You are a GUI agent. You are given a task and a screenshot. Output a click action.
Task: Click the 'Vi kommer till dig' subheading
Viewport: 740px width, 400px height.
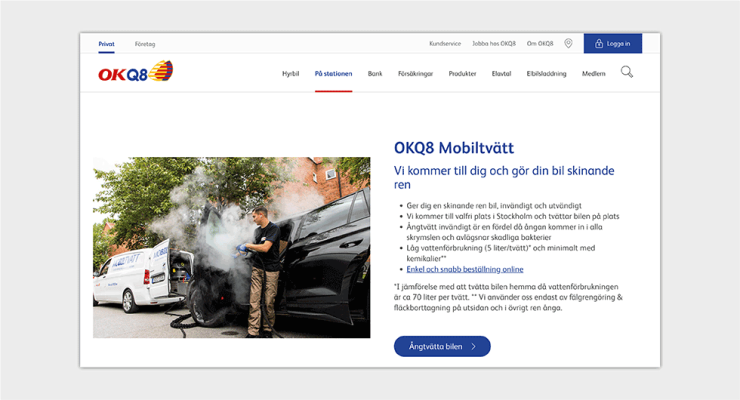click(504, 177)
